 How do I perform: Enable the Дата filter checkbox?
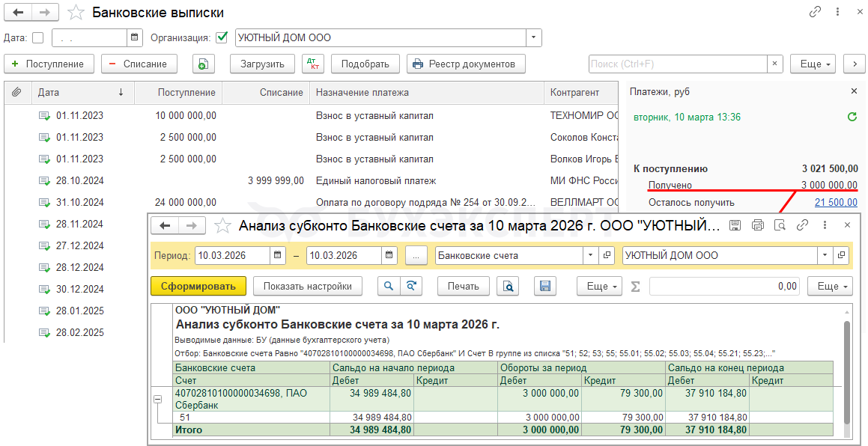pyautogui.click(x=38, y=37)
